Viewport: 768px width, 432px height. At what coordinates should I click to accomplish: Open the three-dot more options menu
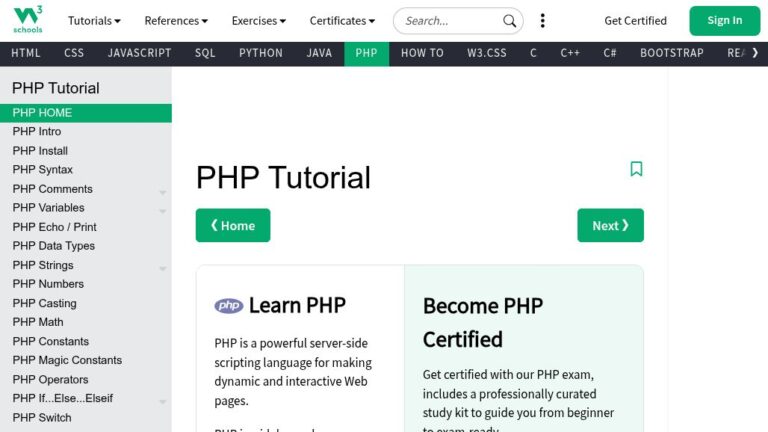(x=542, y=21)
